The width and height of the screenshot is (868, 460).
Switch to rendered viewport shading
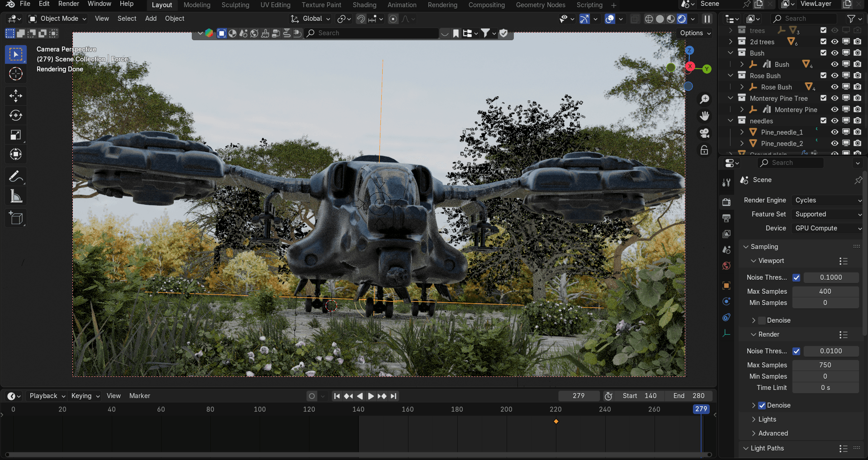[x=682, y=19]
